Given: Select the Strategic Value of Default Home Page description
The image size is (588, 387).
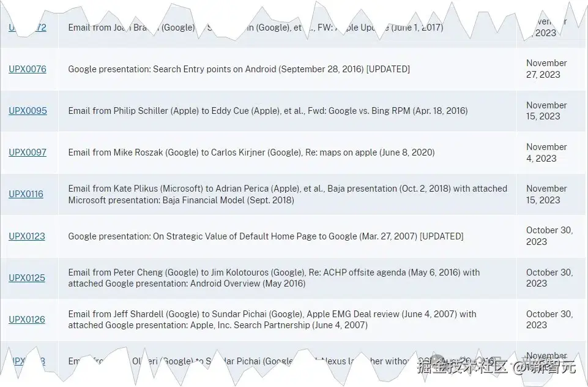Looking at the screenshot, I should (x=266, y=236).
